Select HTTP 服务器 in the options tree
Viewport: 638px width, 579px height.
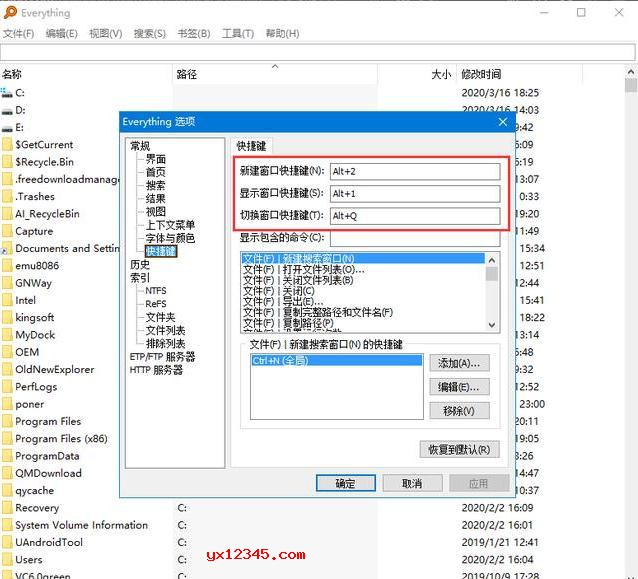tap(156, 370)
